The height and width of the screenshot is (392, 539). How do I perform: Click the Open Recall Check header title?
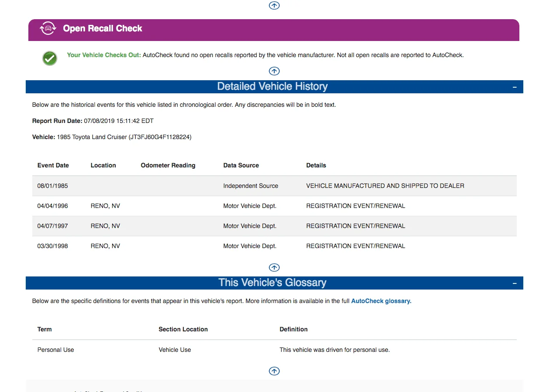(x=103, y=28)
